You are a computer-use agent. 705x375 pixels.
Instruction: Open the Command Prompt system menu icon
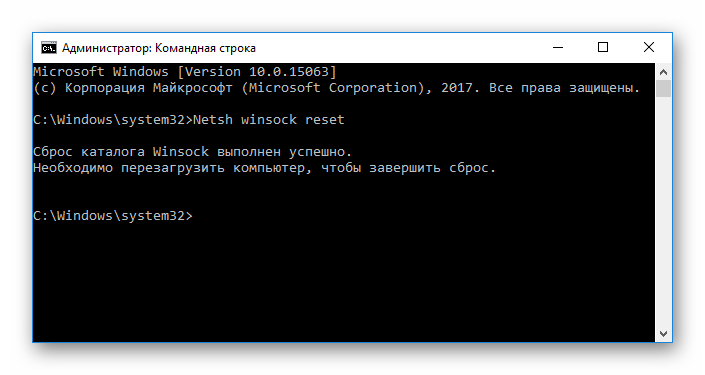(49, 48)
